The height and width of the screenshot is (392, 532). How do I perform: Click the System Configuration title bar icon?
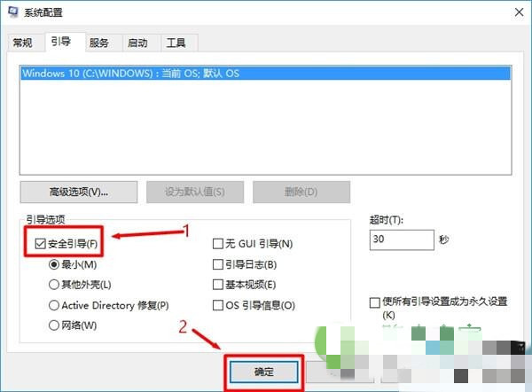pyautogui.click(x=12, y=12)
